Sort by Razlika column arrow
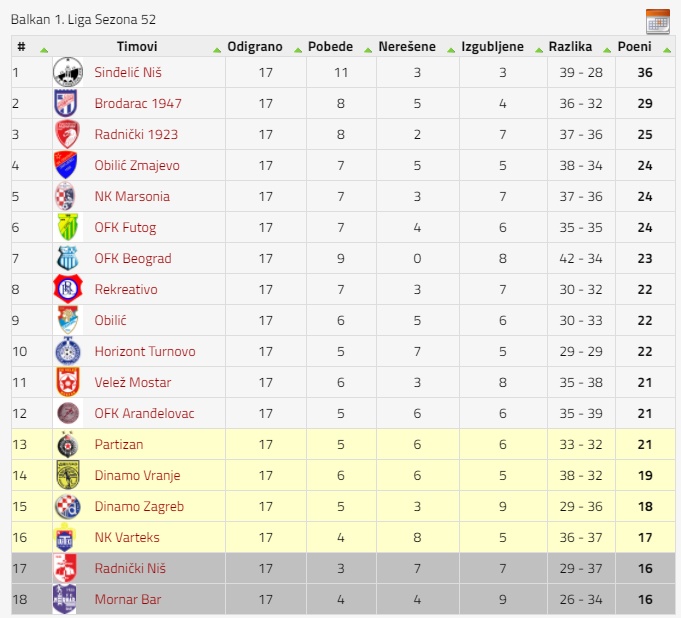The height and width of the screenshot is (618, 681). click(607, 50)
